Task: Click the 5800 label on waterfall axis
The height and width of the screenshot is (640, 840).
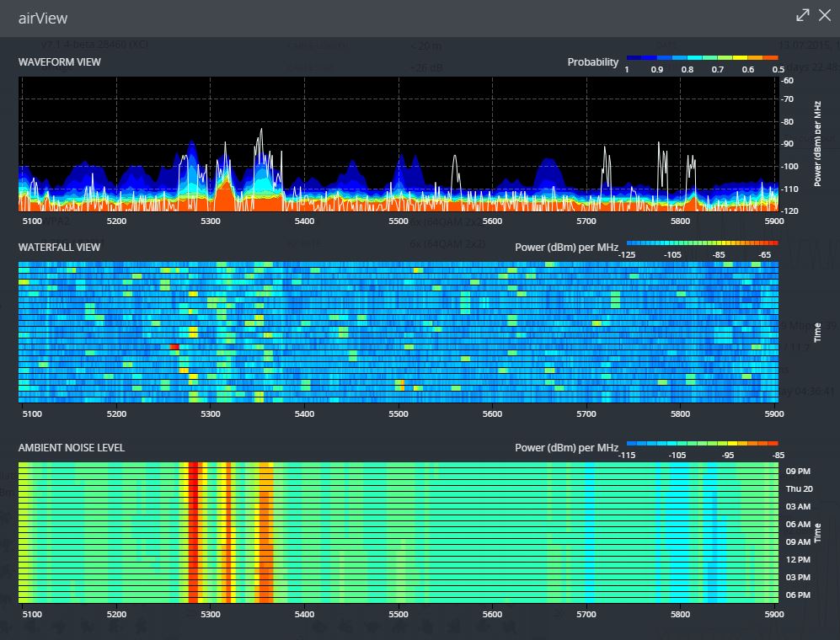Action: click(x=680, y=413)
